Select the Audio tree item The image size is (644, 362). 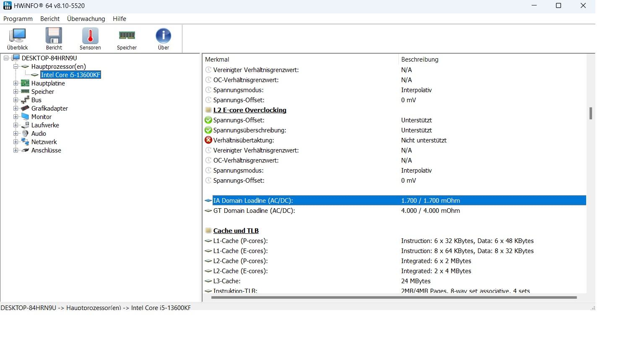39,133
